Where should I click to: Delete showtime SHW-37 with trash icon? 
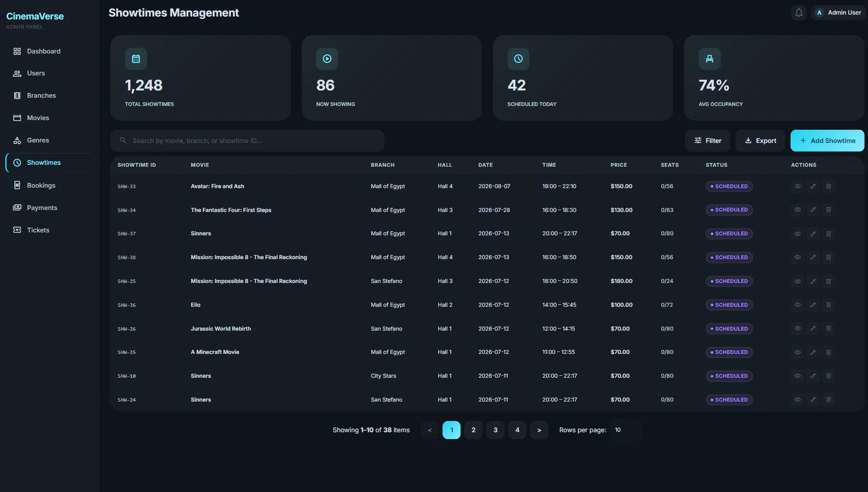pyautogui.click(x=829, y=234)
